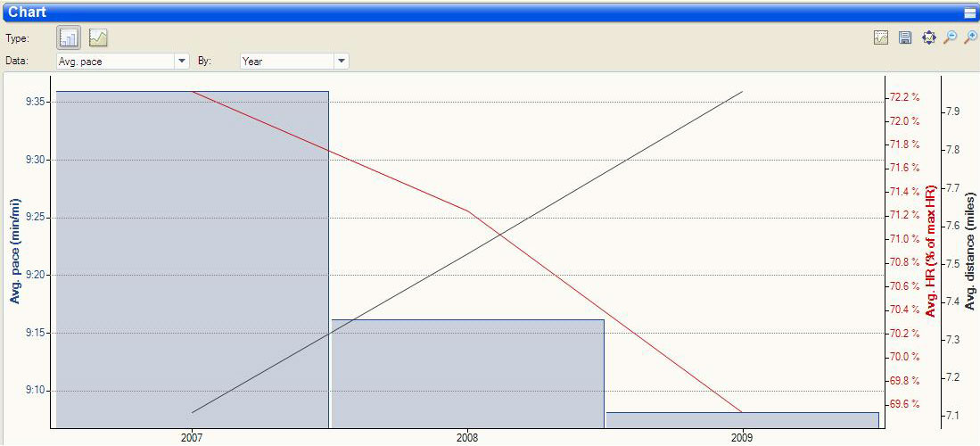Save the chart with the floppy disk icon

coord(904,37)
